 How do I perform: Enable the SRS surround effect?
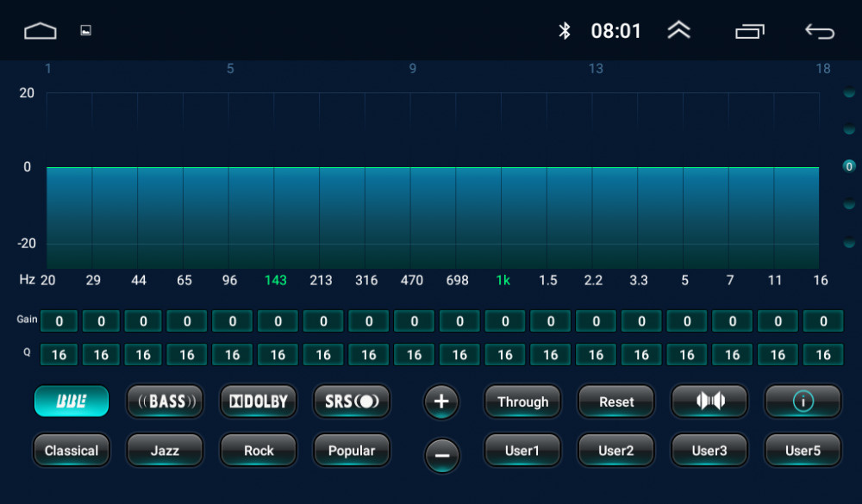click(352, 401)
